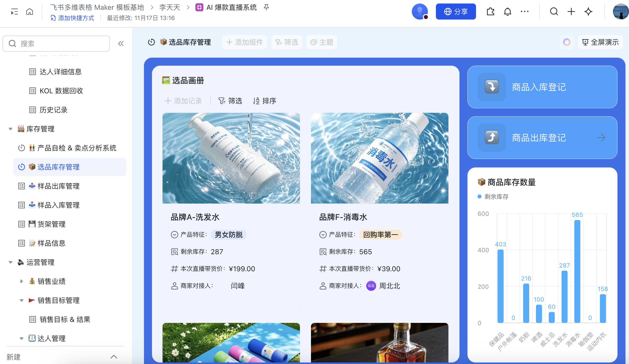This screenshot has width=629, height=364.
Task: Collapse sidebar with double-chevron icon
Action: coord(121,44)
